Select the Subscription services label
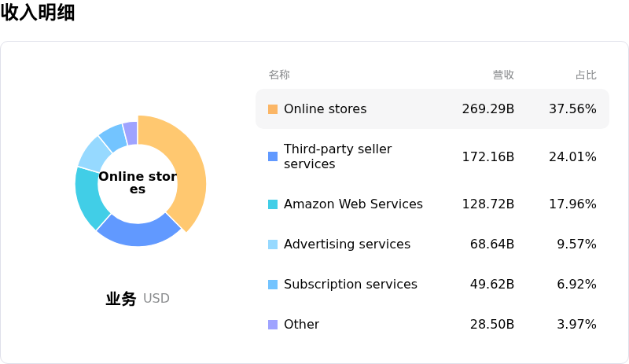Screen dimensions: 629x364 click(x=350, y=285)
